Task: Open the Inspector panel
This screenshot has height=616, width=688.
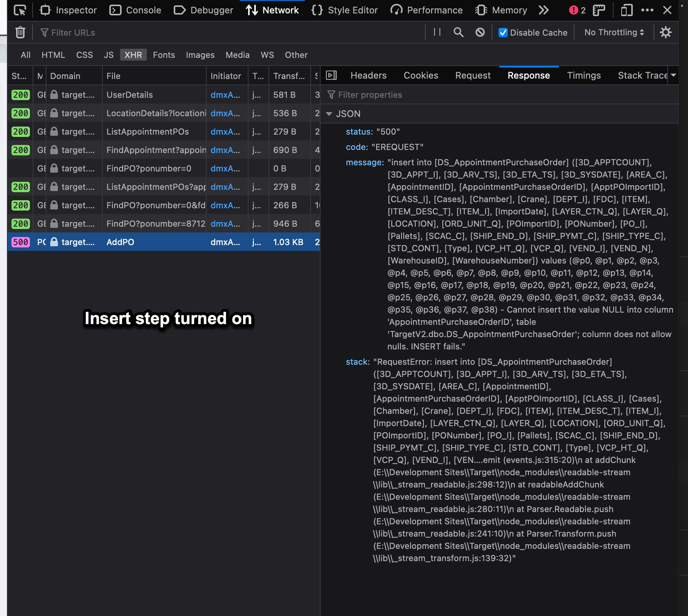Action: point(68,10)
